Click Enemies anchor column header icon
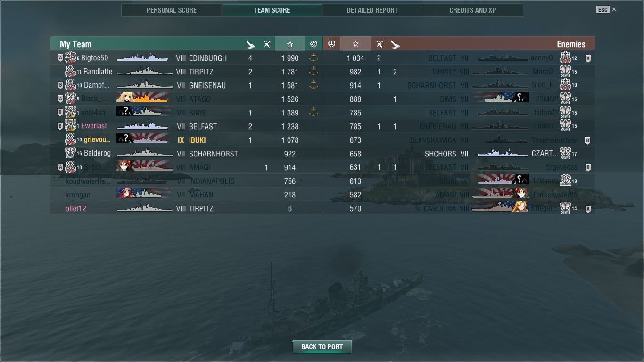This screenshot has width=644, height=362. click(x=331, y=44)
